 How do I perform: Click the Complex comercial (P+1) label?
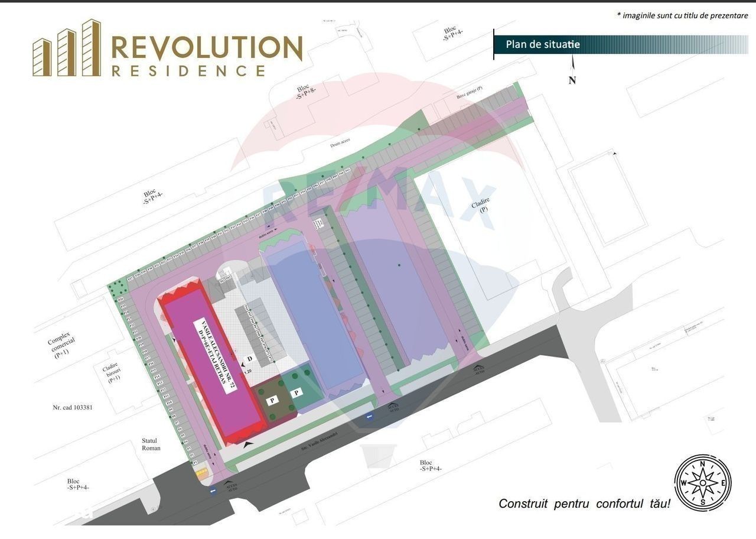coord(59,342)
